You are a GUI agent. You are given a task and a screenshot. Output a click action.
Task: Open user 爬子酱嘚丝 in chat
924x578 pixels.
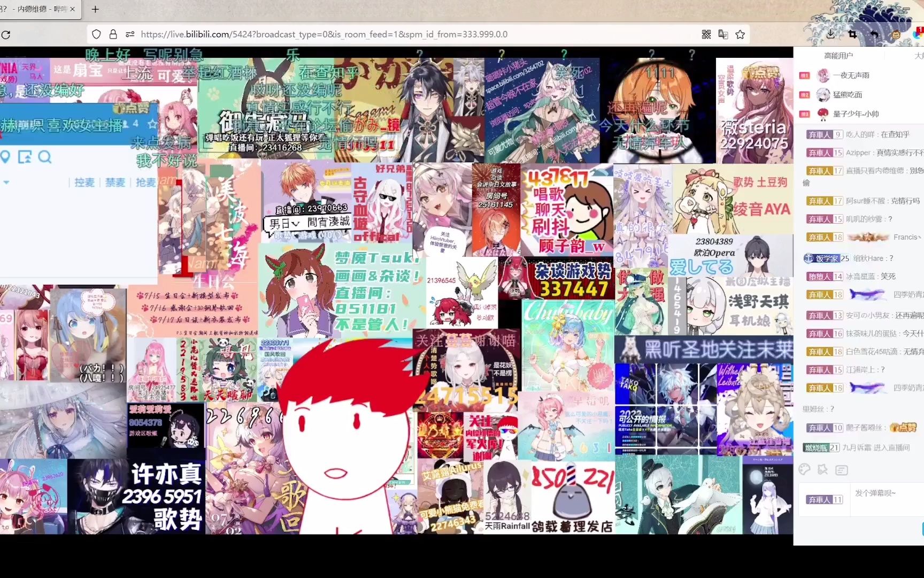coord(864,428)
